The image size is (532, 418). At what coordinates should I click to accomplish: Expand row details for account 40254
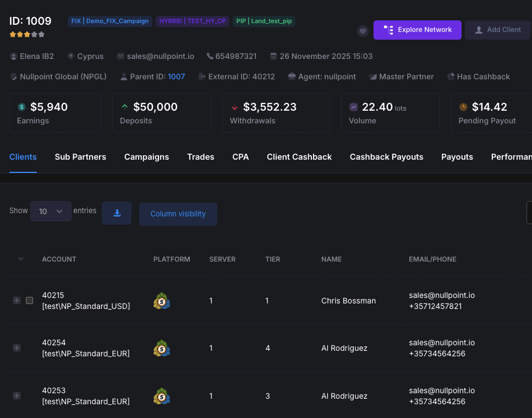click(17, 348)
